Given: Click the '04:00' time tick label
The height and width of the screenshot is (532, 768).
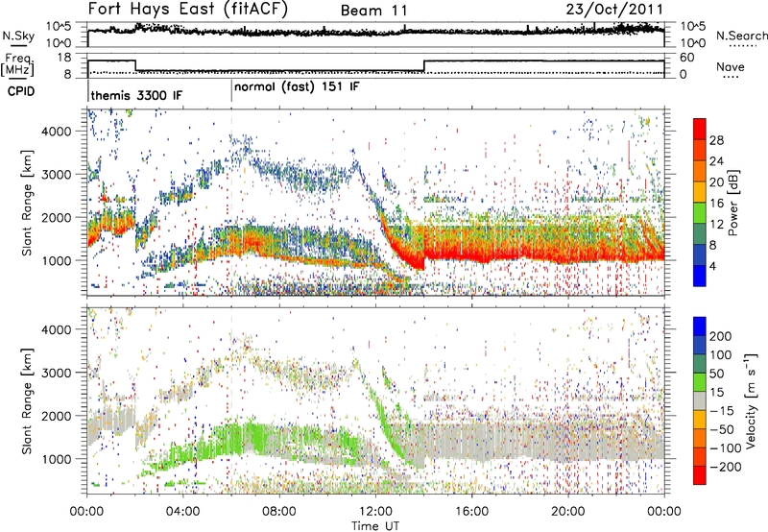Looking at the screenshot, I should point(182,512).
